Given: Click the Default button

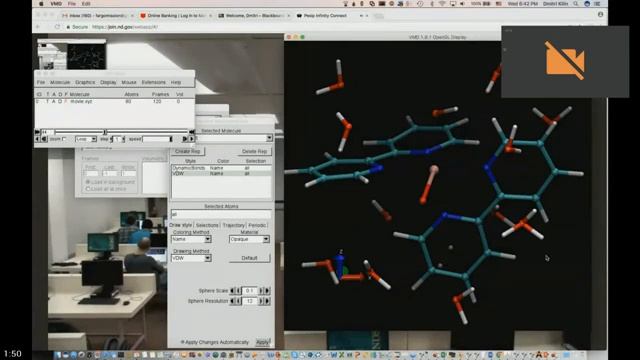Looking at the screenshot, I should coord(249,258).
